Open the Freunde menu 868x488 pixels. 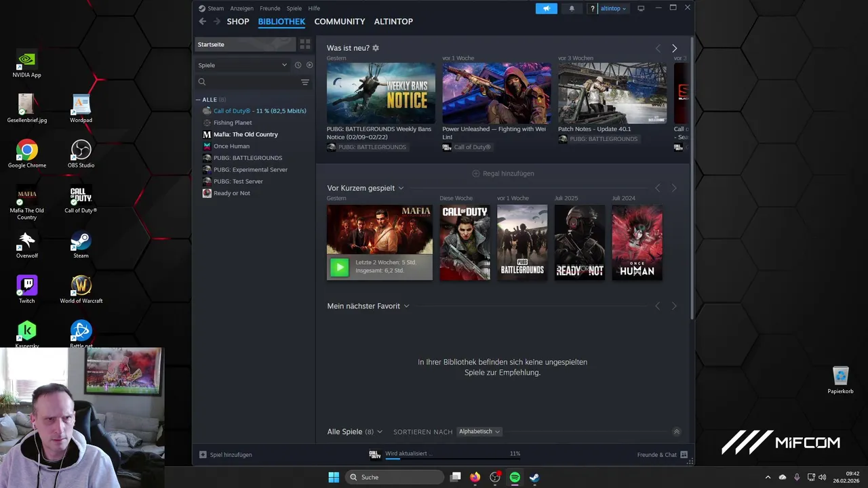pyautogui.click(x=270, y=8)
